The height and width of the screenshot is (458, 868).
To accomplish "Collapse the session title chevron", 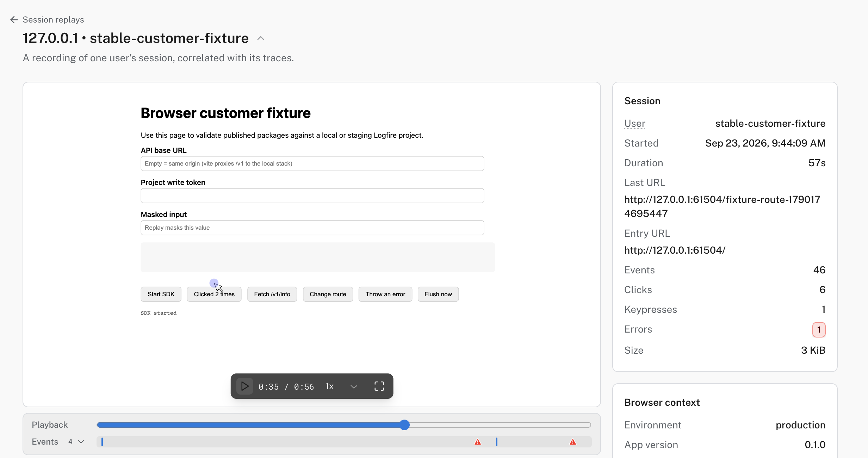I will [x=261, y=38].
